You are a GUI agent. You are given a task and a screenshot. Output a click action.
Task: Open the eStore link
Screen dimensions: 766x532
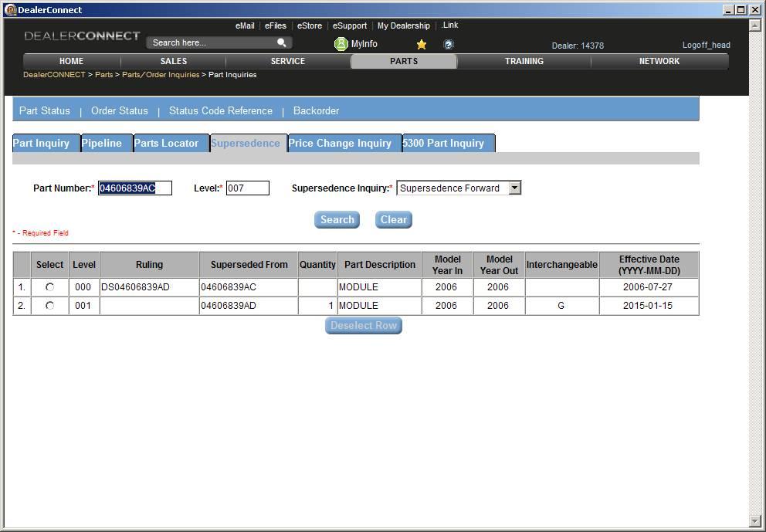tap(310, 25)
